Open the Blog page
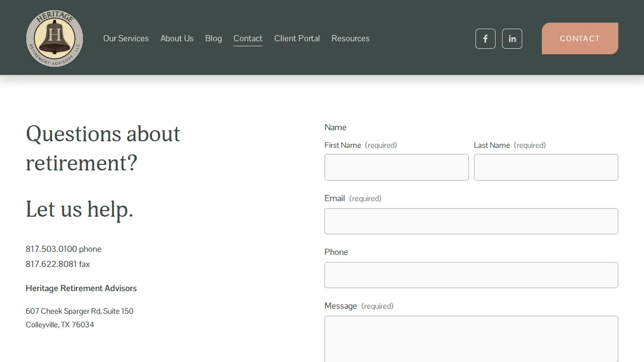Screen dimensions: 644x362 coord(213,38)
